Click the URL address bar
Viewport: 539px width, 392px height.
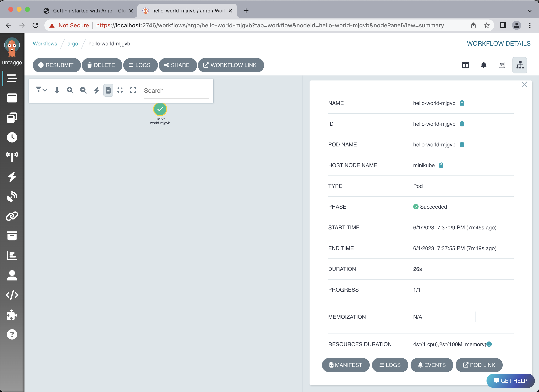click(x=270, y=25)
